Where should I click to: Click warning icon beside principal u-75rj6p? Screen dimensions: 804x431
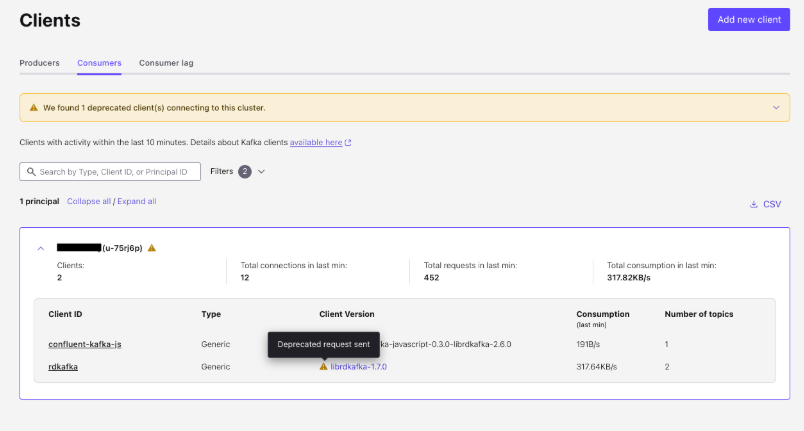[x=152, y=248]
